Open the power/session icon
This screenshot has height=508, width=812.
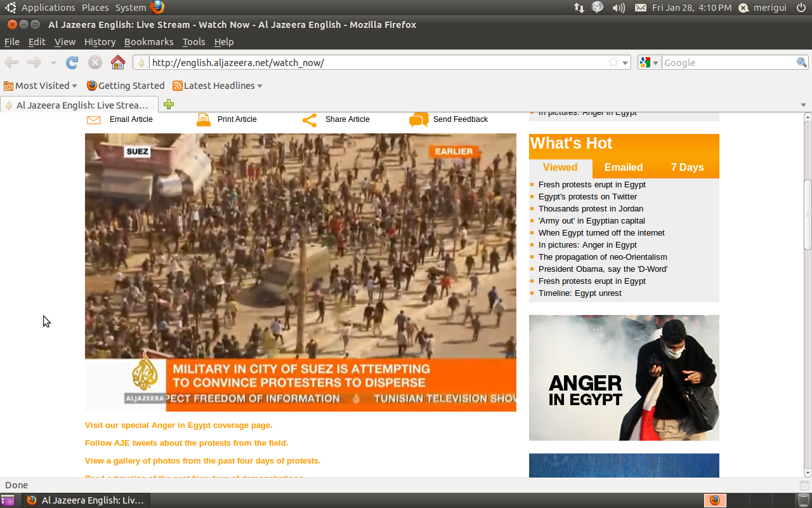801,8
